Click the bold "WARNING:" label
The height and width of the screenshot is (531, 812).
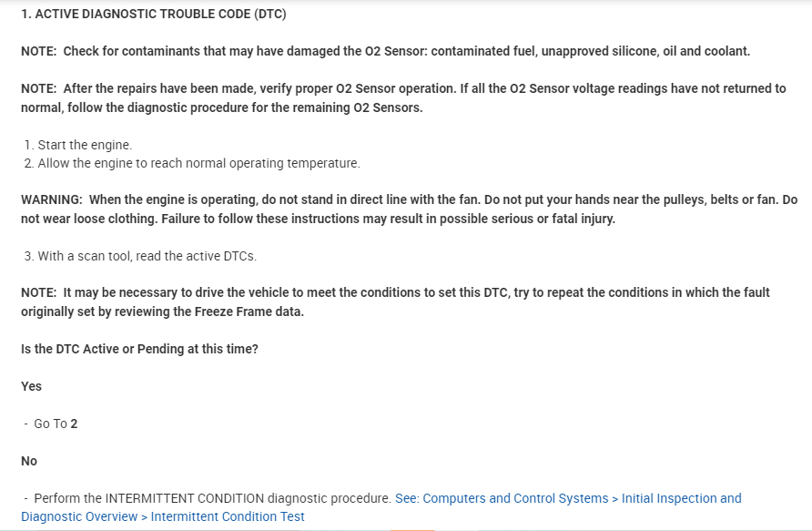[x=52, y=199]
